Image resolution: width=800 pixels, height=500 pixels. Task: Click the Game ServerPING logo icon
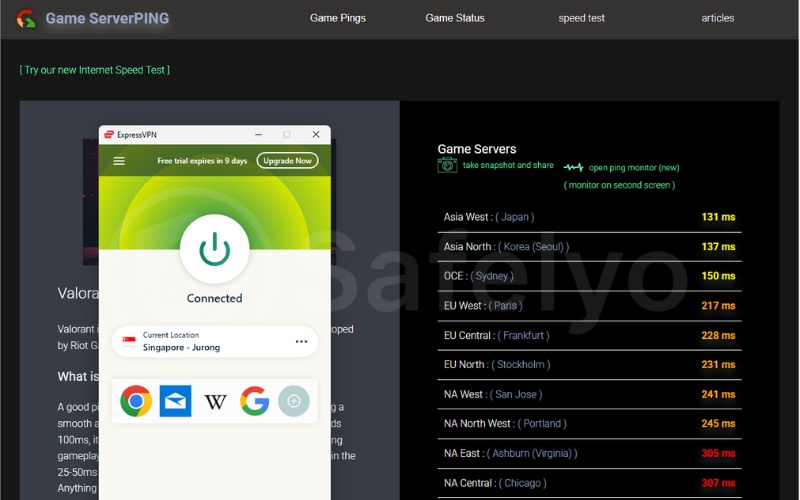tap(26, 18)
